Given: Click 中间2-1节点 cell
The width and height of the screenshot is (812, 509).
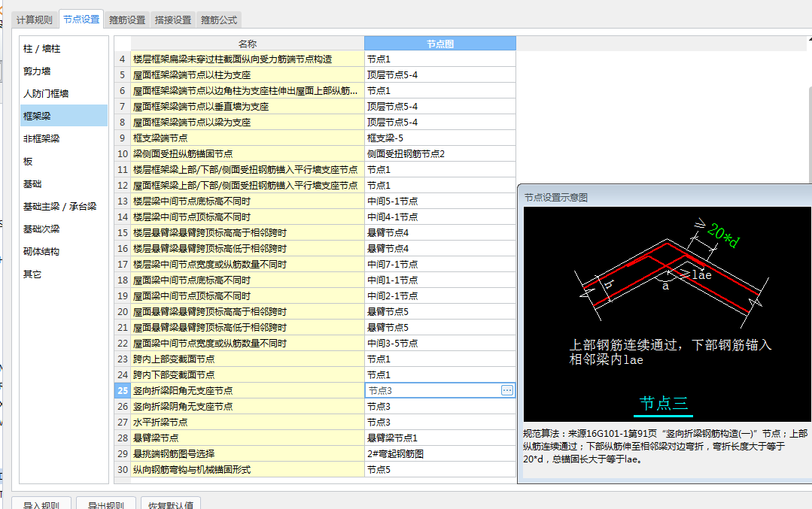Looking at the screenshot, I should pos(440,296).
